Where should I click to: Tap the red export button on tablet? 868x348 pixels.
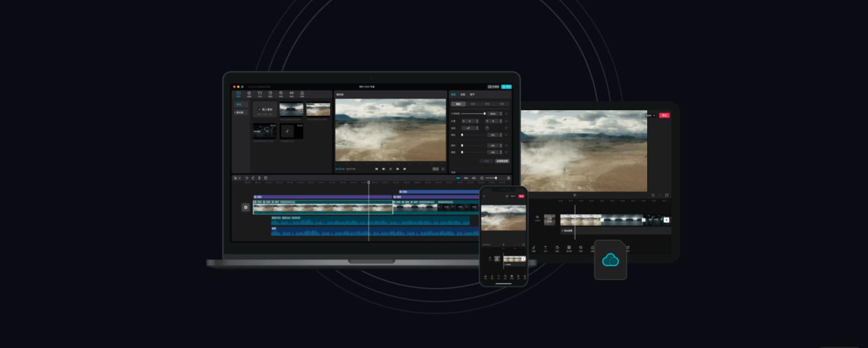664,115
